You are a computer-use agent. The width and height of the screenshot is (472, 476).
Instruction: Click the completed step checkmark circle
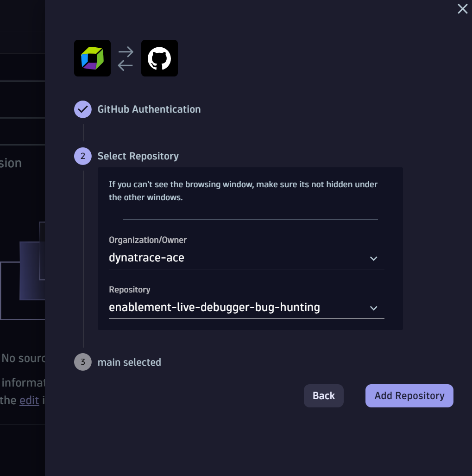[x=83, y=109]
